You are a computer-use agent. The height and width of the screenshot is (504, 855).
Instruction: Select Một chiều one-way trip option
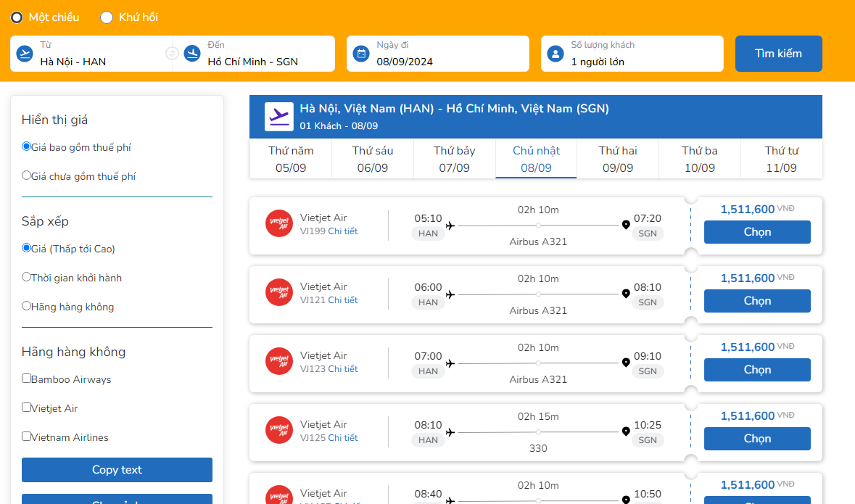(17, 17)
